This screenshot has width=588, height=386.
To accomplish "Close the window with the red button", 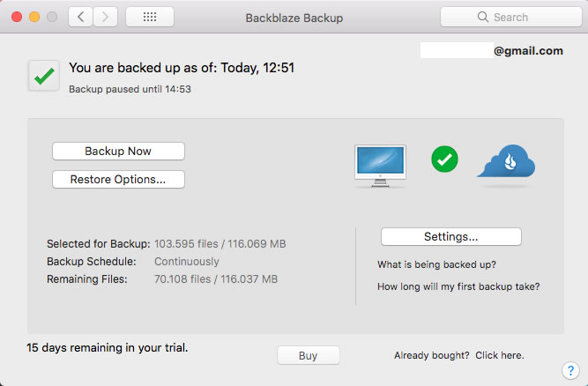I will click(17, 17).
